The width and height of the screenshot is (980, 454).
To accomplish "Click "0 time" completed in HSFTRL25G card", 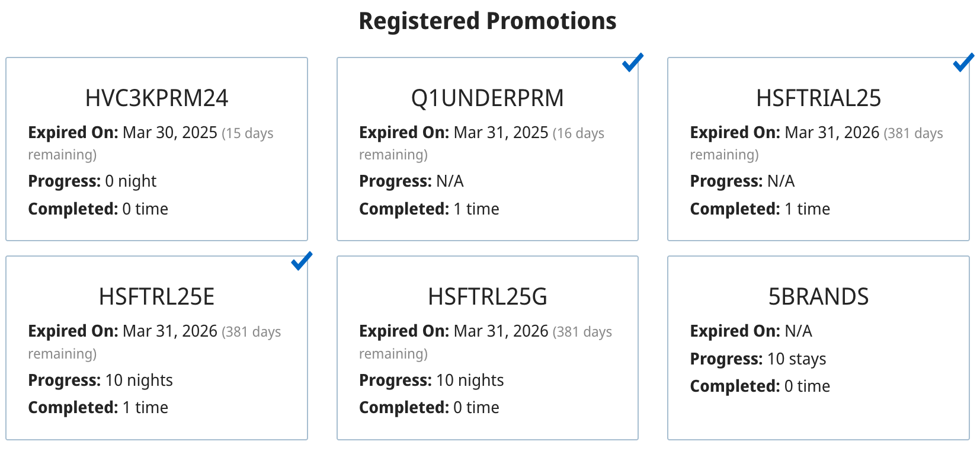I will click(x=476, y=408).
